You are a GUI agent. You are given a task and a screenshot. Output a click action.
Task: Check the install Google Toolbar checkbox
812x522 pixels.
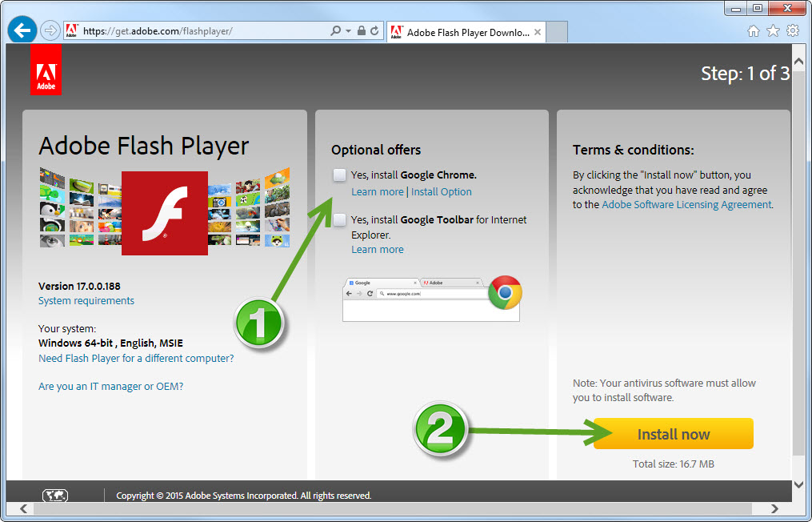339,220
